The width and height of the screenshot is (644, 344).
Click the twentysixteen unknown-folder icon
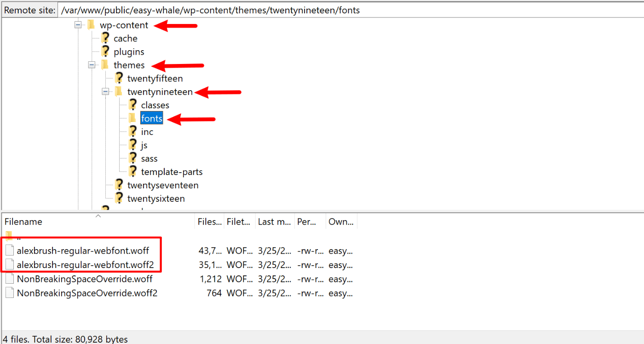119,198
